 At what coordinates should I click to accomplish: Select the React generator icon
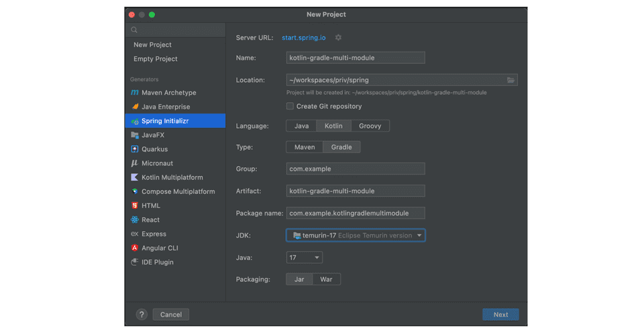point(135,220)
